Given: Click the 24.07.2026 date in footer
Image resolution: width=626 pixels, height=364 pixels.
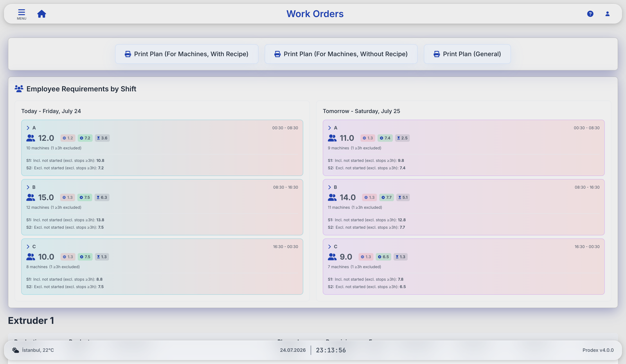Looking at the screenshot, I should click(293, 350).
